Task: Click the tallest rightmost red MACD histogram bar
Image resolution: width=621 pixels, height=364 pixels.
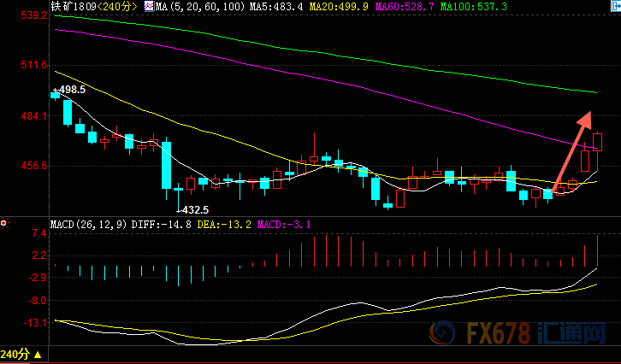Action: pos(597,250)
